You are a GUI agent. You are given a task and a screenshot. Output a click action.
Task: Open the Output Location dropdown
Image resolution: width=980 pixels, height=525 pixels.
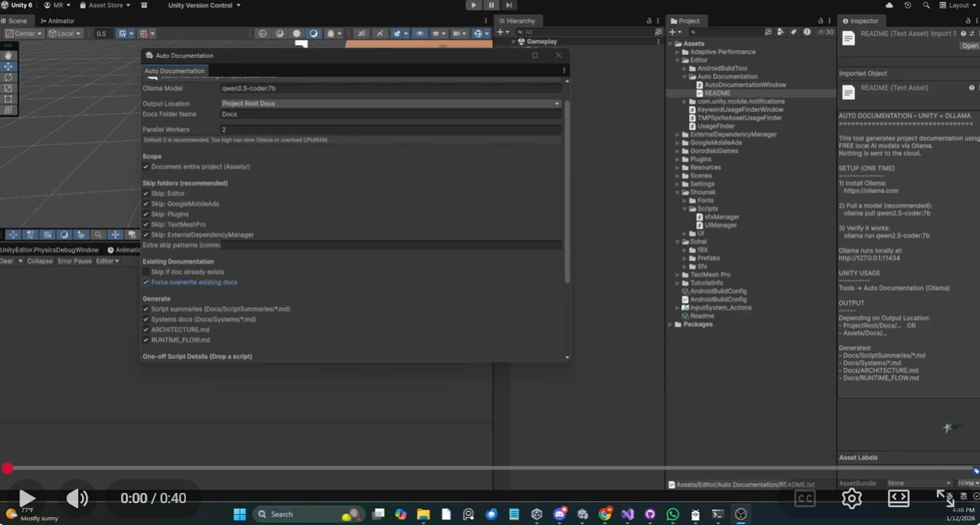(390, 103)
